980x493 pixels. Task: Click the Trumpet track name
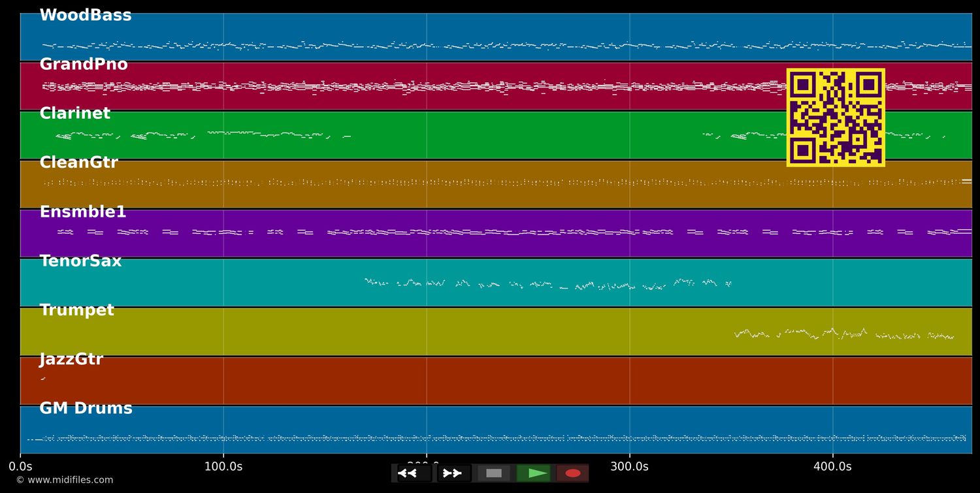click(x=76, y=310)
